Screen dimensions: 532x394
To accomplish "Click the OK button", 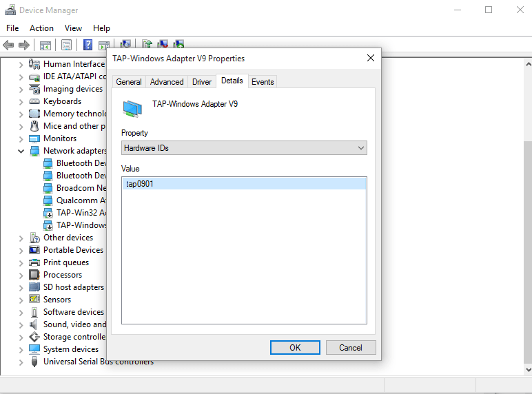I will [x=295, y=348].
